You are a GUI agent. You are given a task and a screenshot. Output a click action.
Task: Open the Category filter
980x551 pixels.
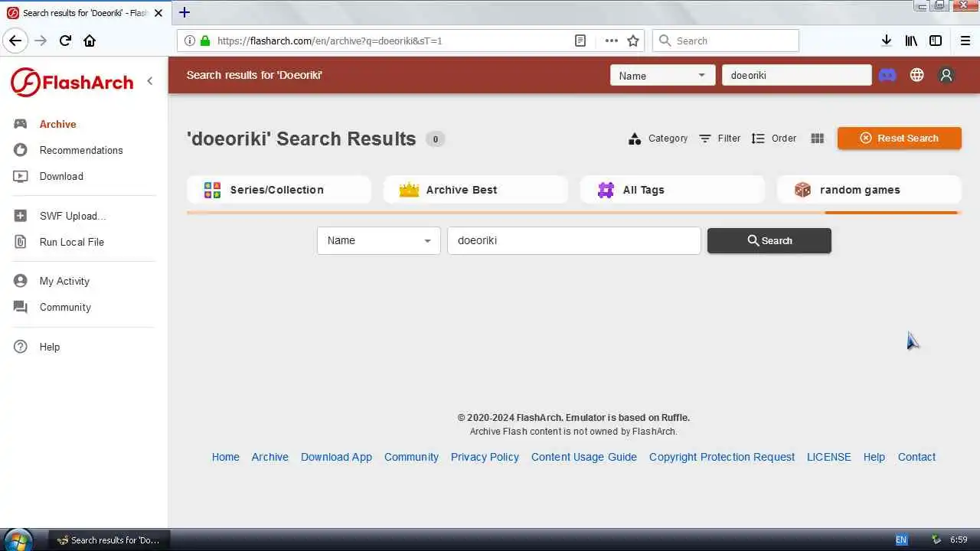pos(658,139)
